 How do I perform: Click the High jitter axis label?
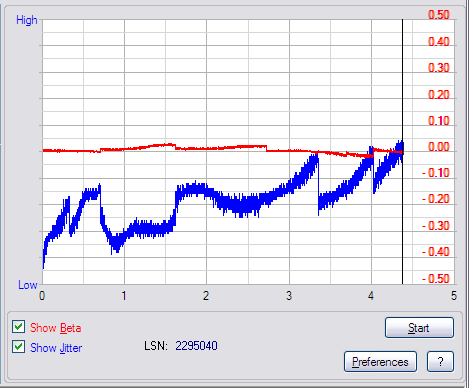(27, 20)
